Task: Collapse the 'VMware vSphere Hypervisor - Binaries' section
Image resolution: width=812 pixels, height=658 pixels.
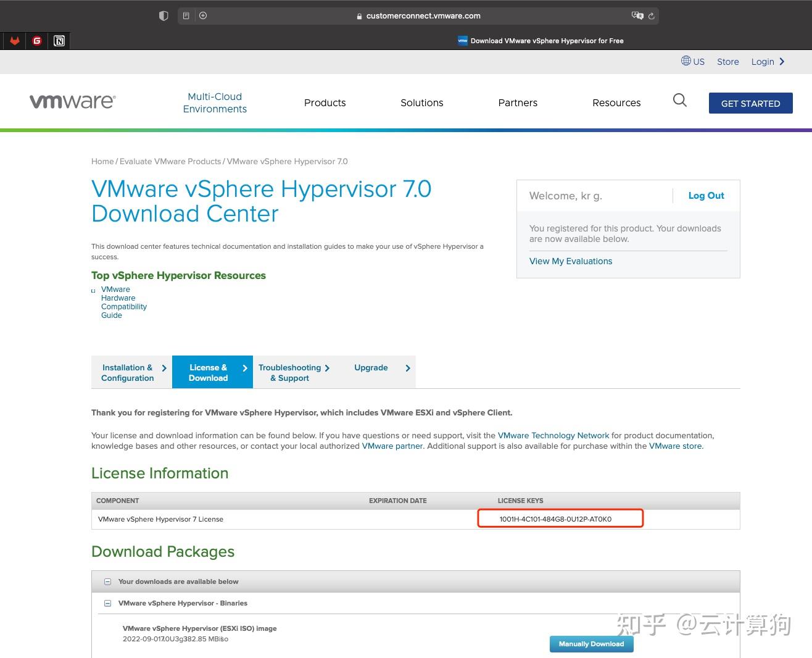Action: click(x=107, y=603)
